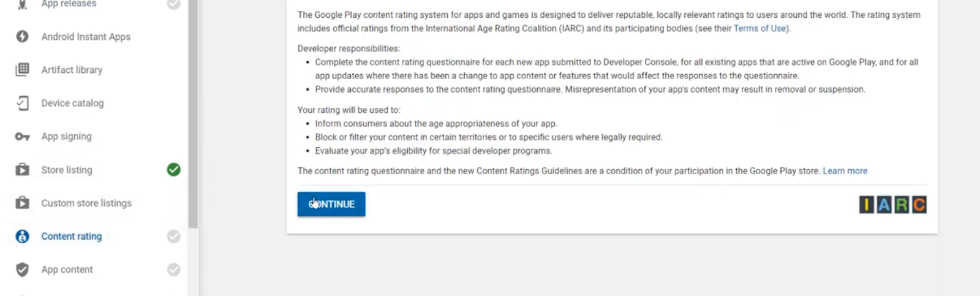Click the grey checkmark beside App releases
The height and width of the screenshot is (296, 980).
(174, 4)
